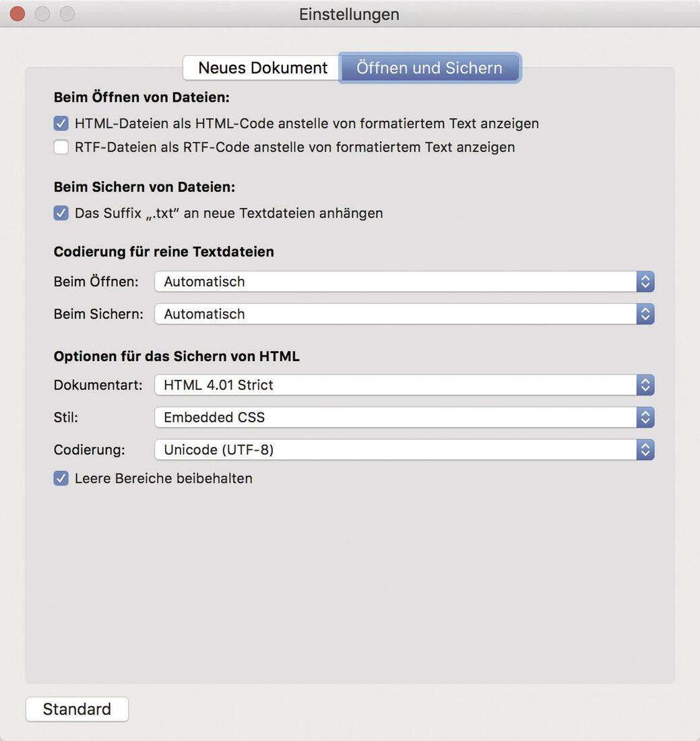
Task: Click the Einstellungen title bar
Action: click(x=350, y=13)
